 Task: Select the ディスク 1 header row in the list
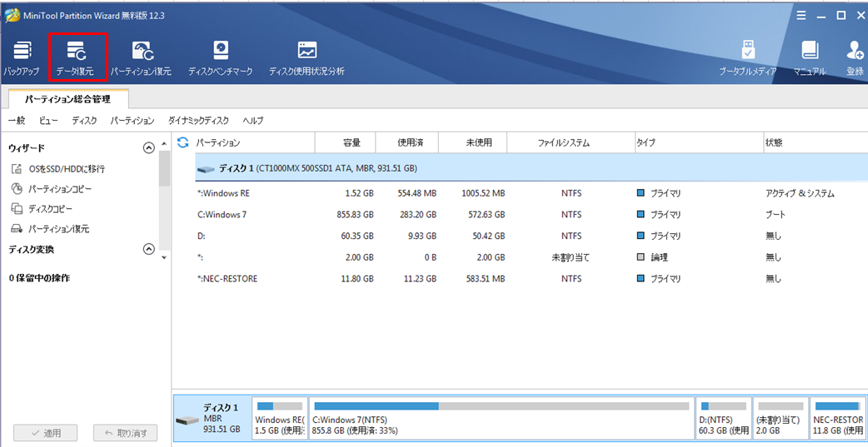point(531,167)
